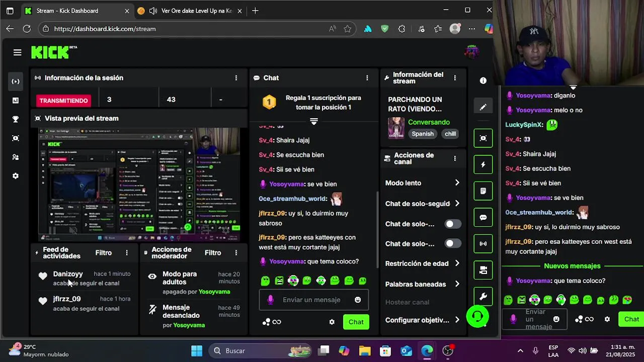Open the hamburger menu beside the Kick logo
644x362 pixels.
coord(18,52)
